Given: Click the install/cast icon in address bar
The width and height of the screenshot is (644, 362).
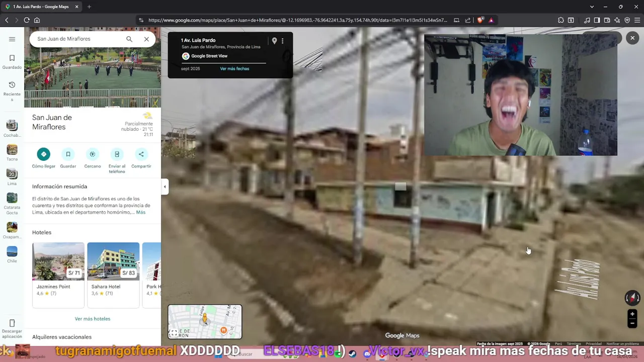Looking at the screenshot, I should pos(456,20).
